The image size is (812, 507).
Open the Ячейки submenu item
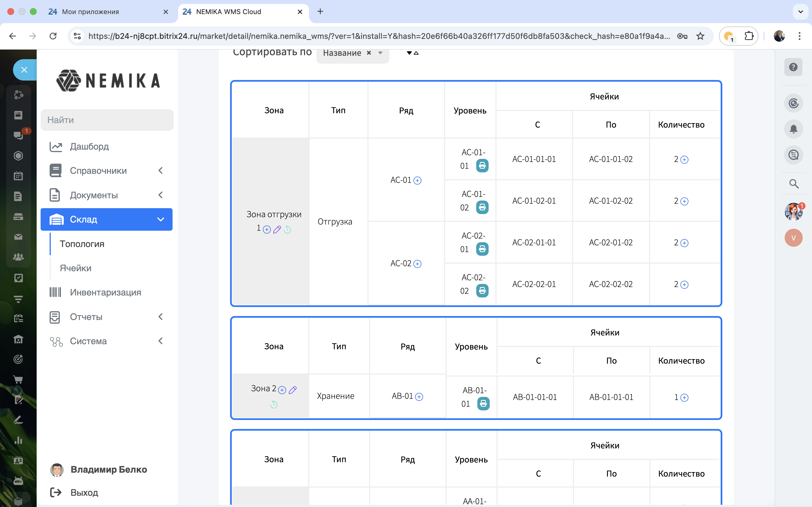point(76,268)
